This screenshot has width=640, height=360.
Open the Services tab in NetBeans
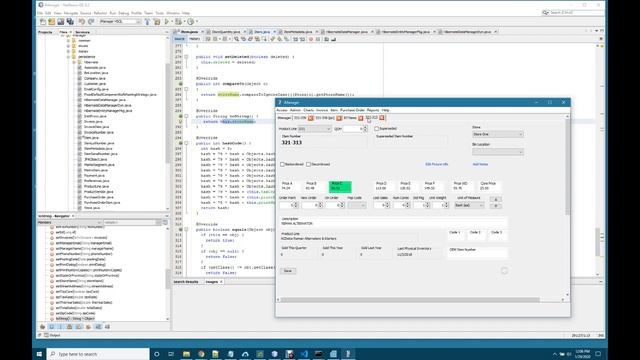pyautogui.click(x=82, y=32)
